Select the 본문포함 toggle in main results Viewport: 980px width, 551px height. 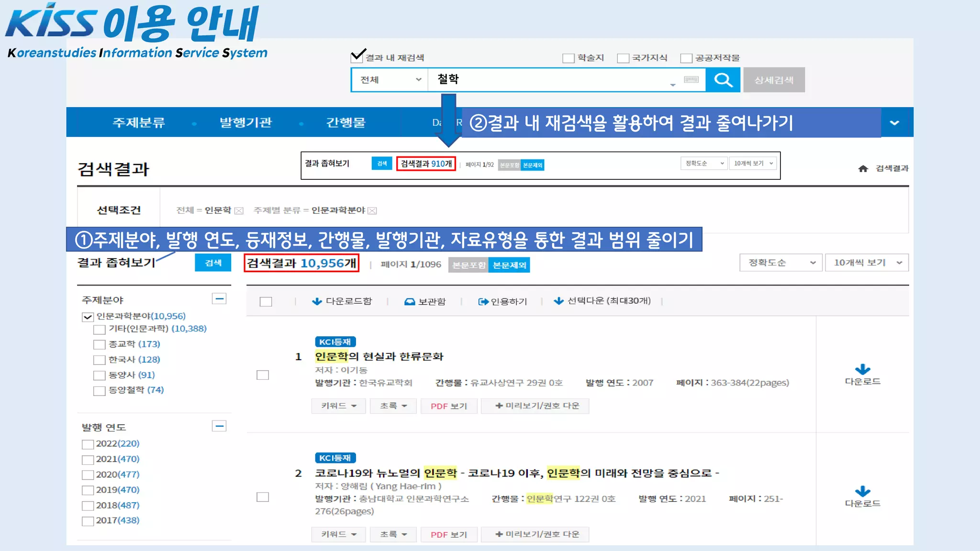point(468,265)
